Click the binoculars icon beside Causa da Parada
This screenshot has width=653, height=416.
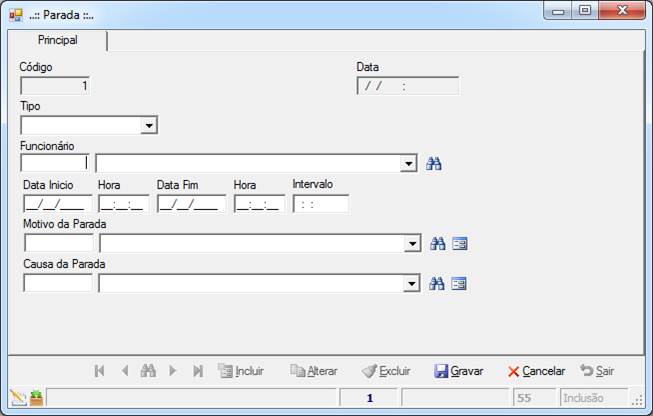(x=436, y=284)
